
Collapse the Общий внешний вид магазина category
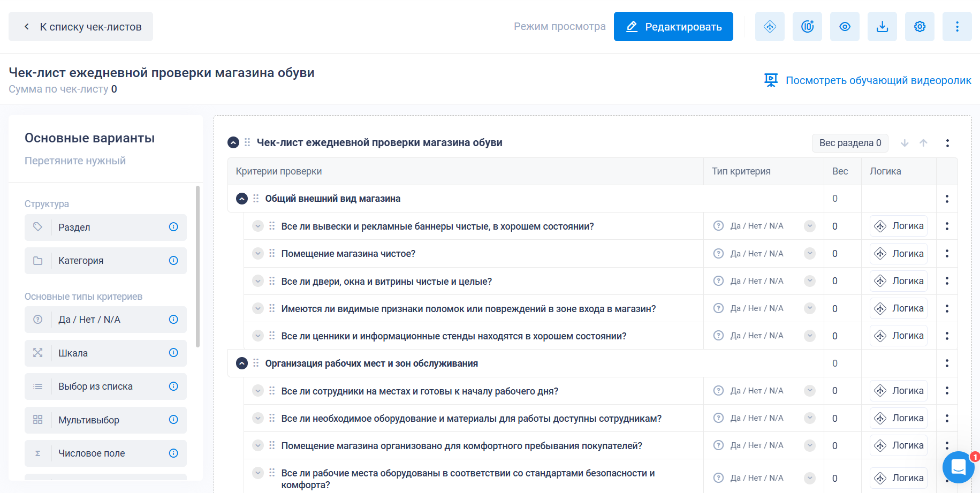pyautogui.click(x=241, y=198)
